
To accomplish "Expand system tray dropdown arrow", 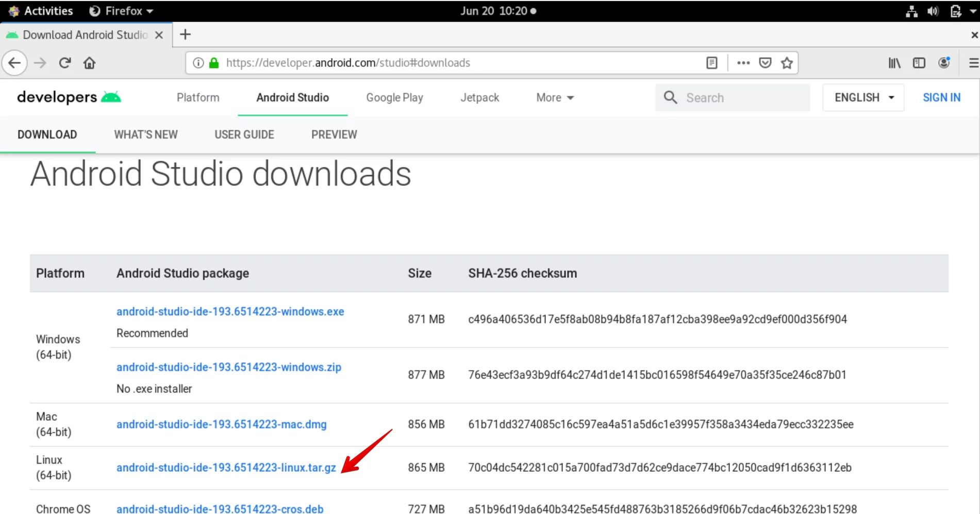I will (x=973, y=11).
